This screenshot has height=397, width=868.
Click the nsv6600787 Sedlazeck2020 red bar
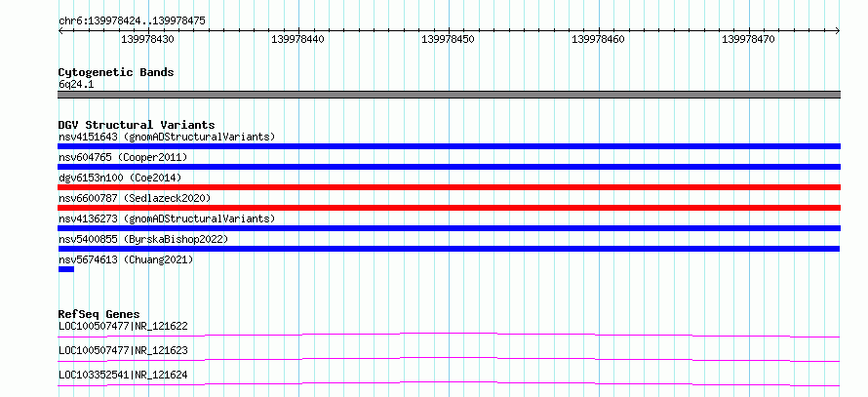(449, 208)
